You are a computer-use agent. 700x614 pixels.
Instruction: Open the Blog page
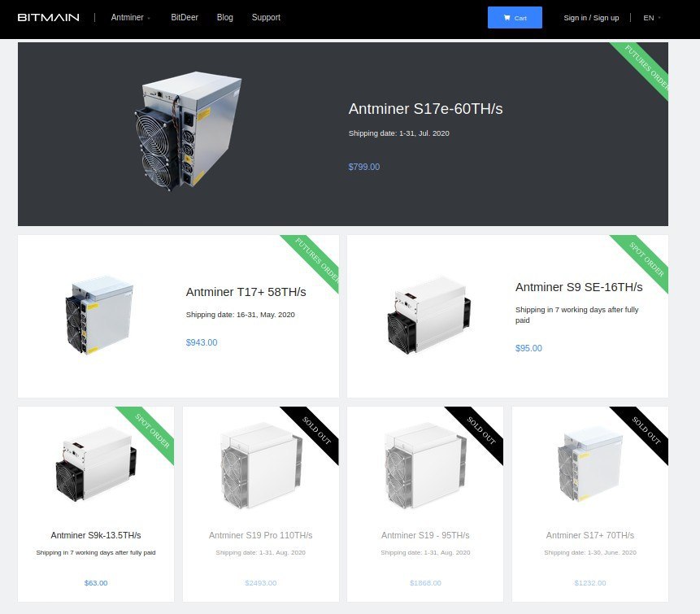pos(225,17)
